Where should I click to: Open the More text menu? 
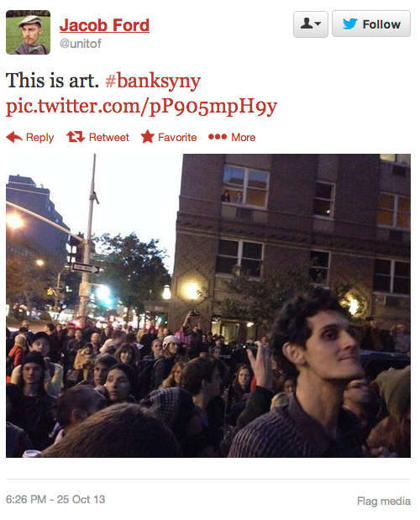coord(244,137)
